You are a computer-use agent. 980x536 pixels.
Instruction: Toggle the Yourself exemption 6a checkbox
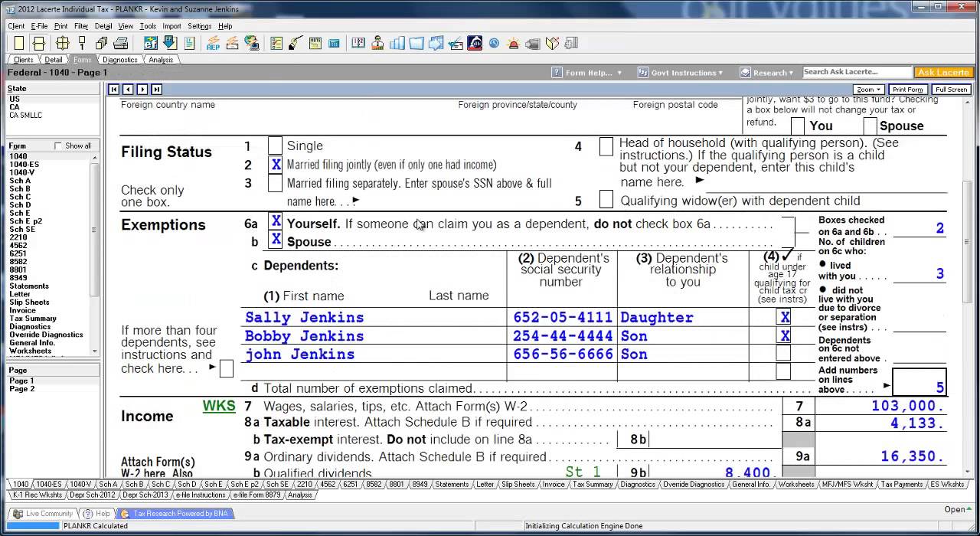click(x=276, y=222)
